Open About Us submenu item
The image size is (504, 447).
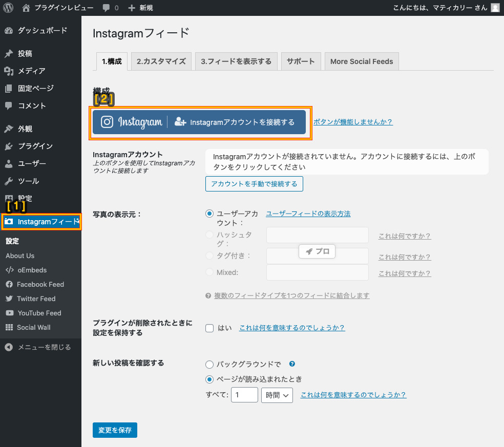click(20, 256)
